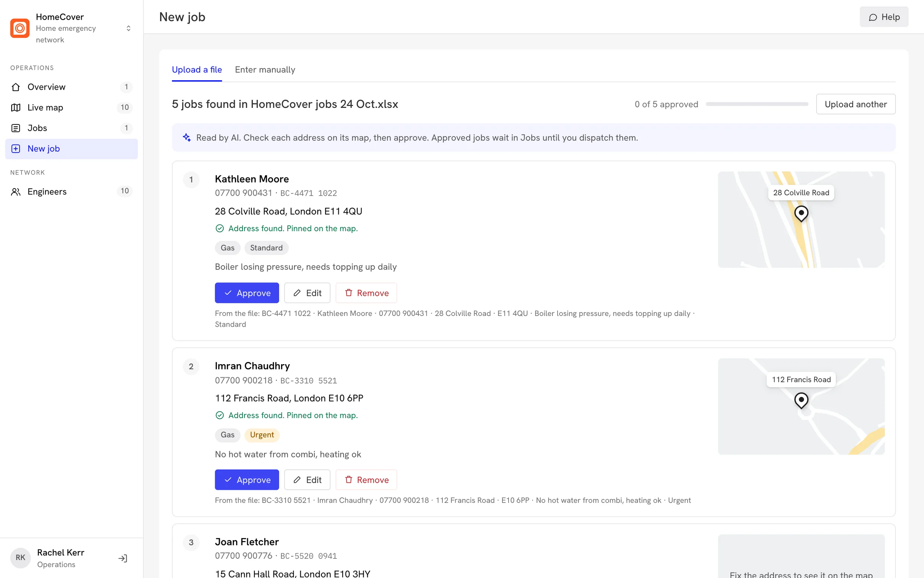Approve Imran Chaudhry's job

click(247, 480)
